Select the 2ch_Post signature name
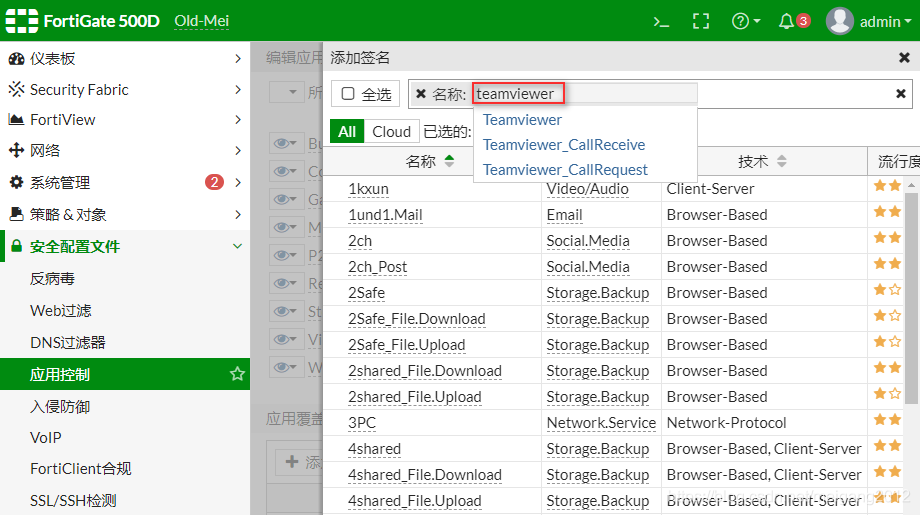The height and width of the screenshot is (515, 920). 377,267
